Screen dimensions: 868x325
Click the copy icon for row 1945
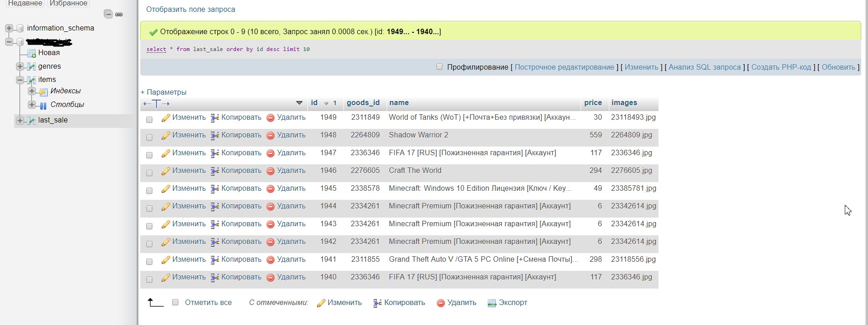point(215,189)
